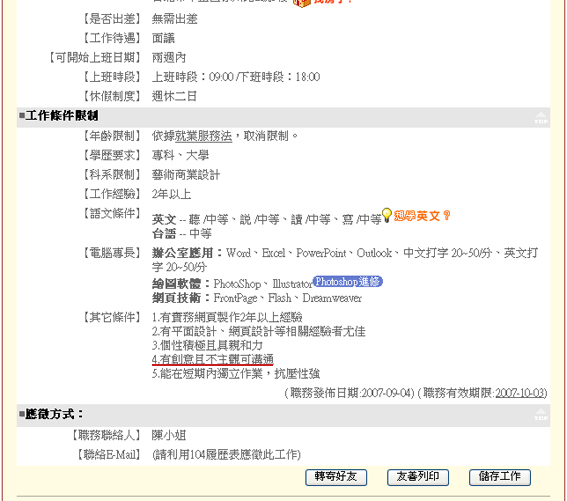Select the 面議 salary text
The height and width of the screenshot is (501, 567).
coord(163,38)
